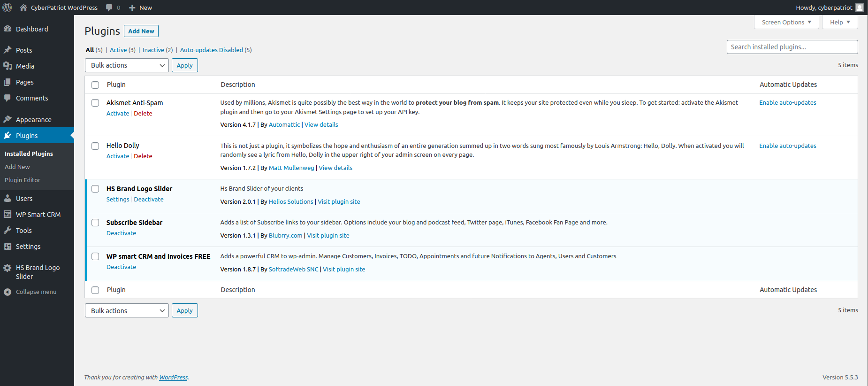This screenshot has width=868, height=386.
Task: Check the Akismet Anti-Spam checkbox
Action: pos(95,103)
